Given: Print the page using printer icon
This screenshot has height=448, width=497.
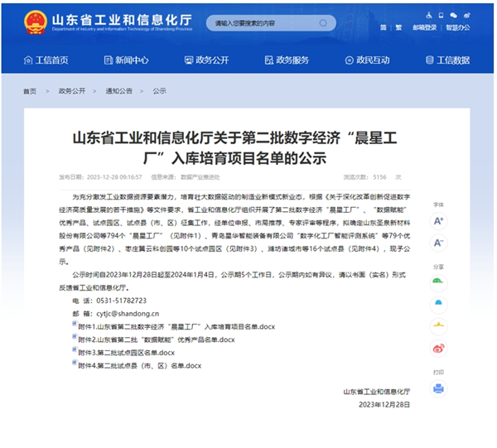Looking at the screenshot, I should point(438,388).
